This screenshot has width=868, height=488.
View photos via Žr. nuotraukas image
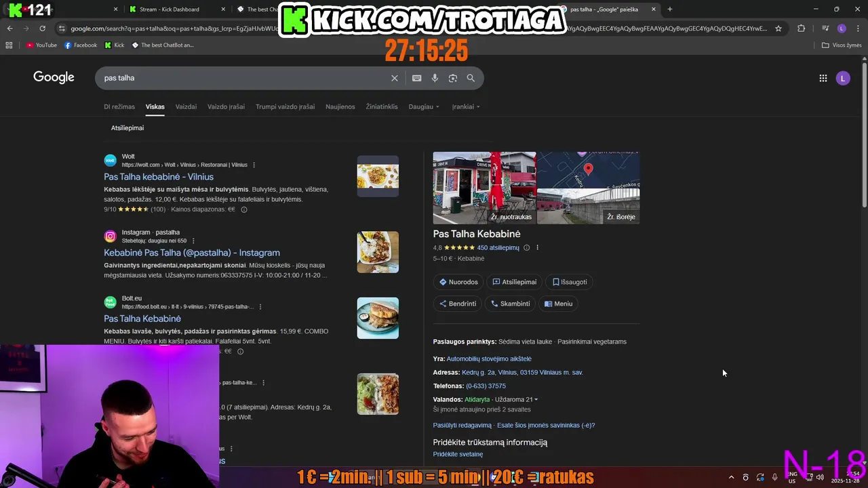tap(484, 188)
